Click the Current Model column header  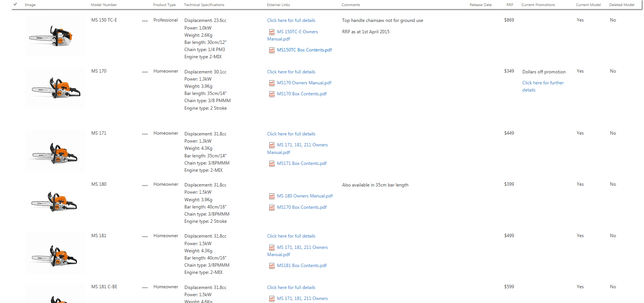pyautogui.click(x=588, y=5)
